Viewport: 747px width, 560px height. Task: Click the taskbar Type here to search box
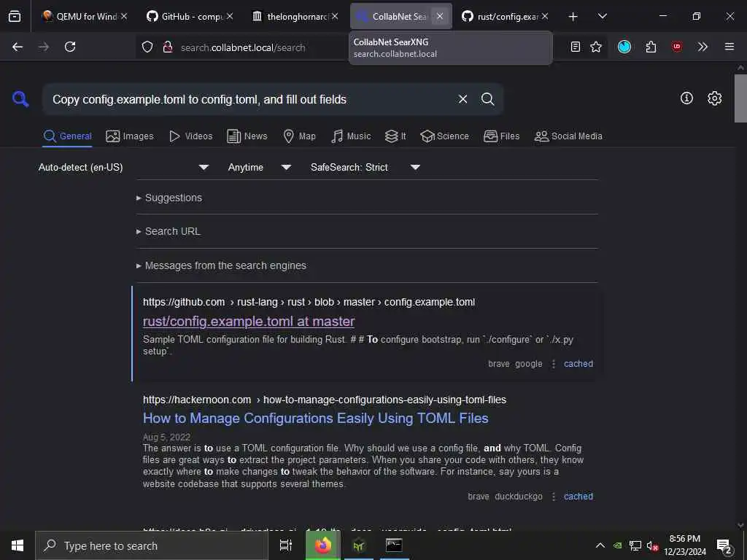(152, 545)
